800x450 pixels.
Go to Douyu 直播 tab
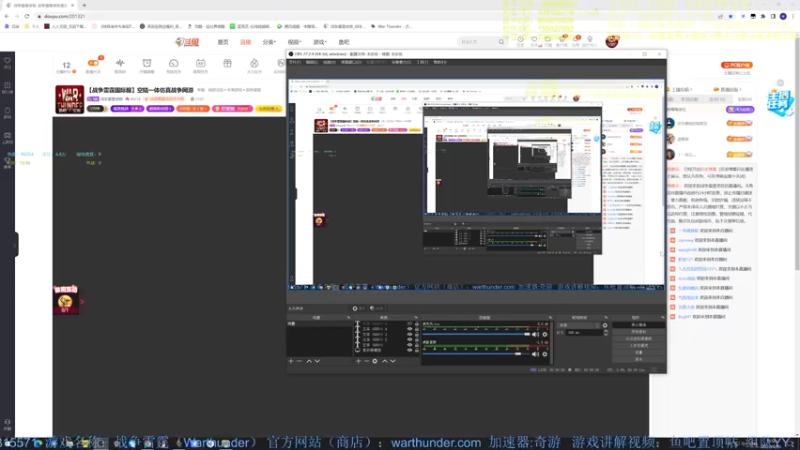tap(245, 42)
